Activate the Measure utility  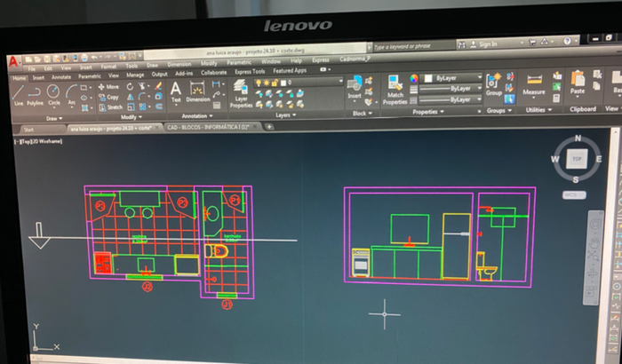[x=533, y=84]
